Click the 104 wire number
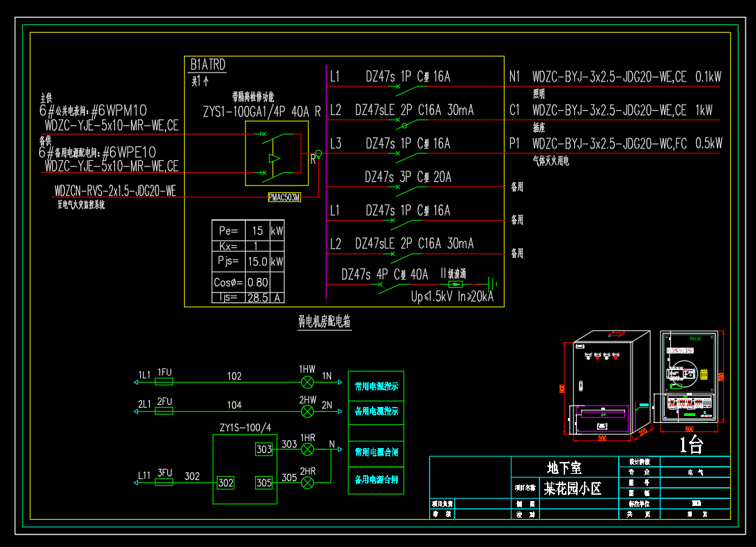This screenshot has height=547, width=756. coord(234,405)
